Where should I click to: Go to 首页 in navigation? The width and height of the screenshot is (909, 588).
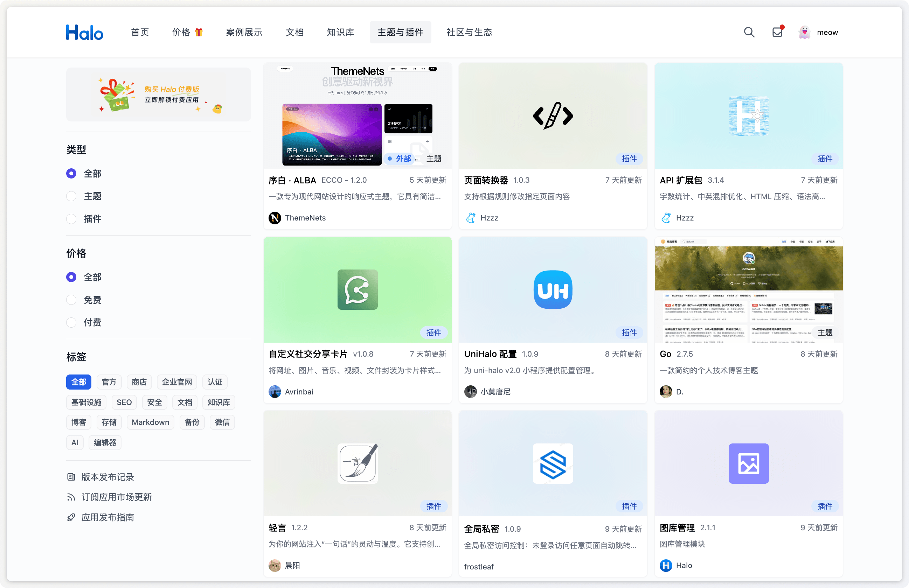click(x=140, y=33)
